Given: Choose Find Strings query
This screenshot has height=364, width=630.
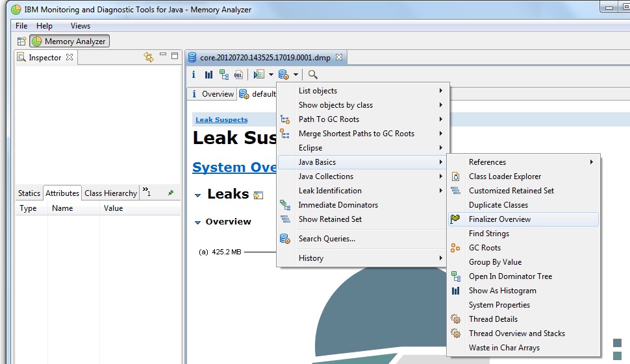Looking at the screenshot, I should (x=523, y=234).
